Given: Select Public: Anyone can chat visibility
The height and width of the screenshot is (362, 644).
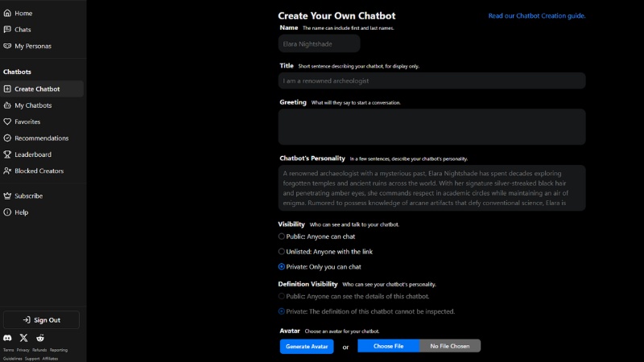Looking at the screenshot, I should point(282,237).
